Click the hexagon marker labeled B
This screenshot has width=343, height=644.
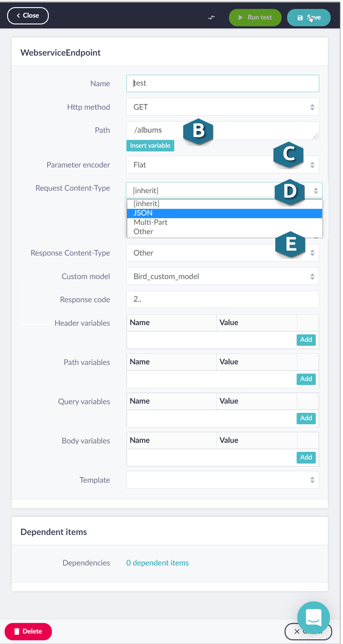point(198,131)
